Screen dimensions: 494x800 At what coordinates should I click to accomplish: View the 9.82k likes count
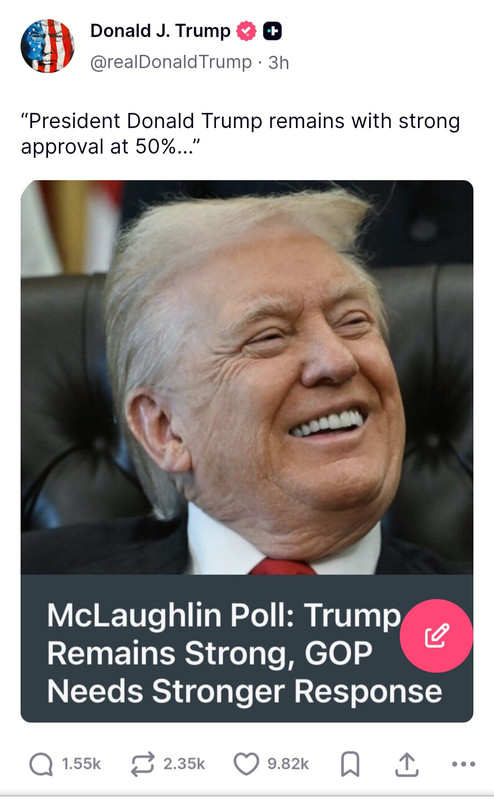pos(288,764)
